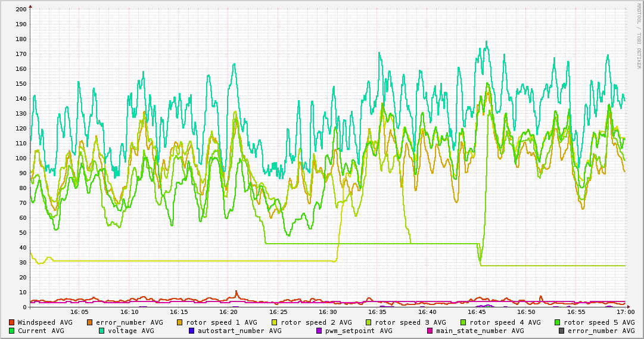Click error_number AVG text beside the orange swatch
The height and width of the screenshot is (339, 644).
click(x=129, y=322)
